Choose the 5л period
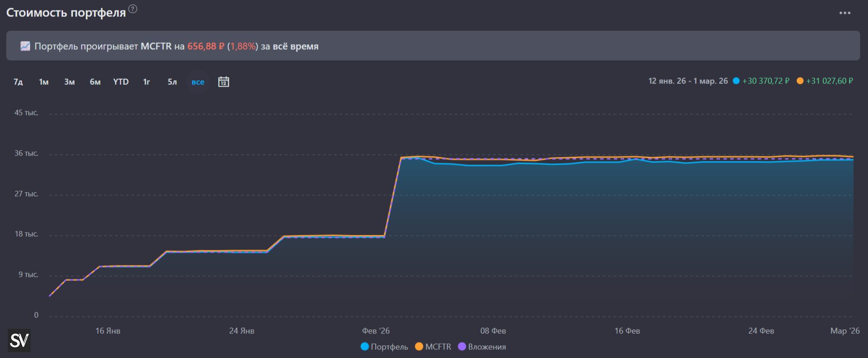Image resolution: width=868 pixels, height=358 pixels. pyautogui.click(x=172, y=82)
